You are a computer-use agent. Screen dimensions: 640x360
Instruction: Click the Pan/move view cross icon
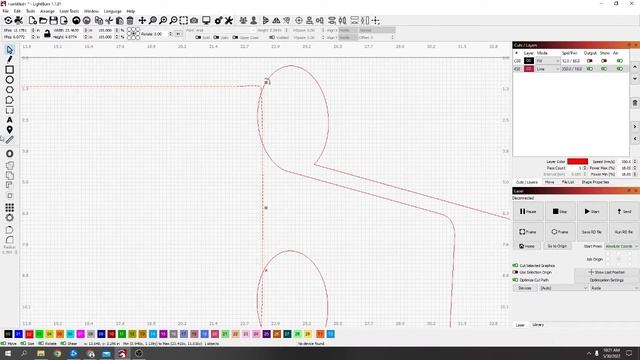[142, 20]
